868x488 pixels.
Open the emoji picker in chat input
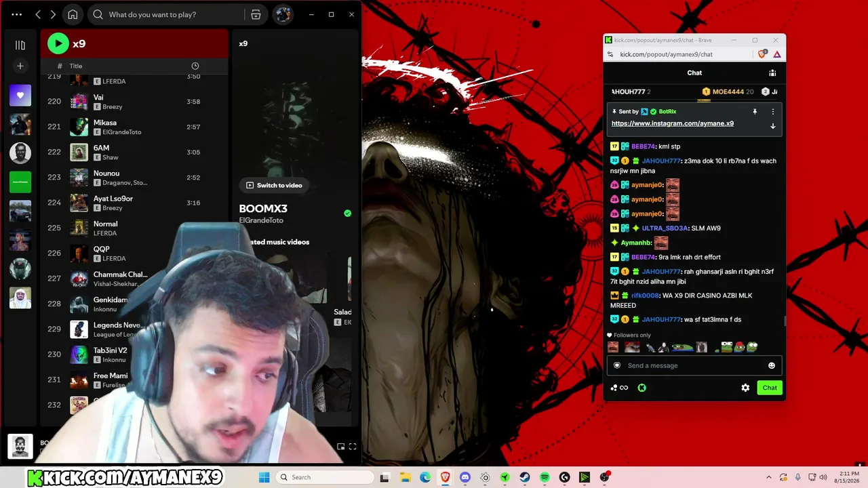coord(771,365)
